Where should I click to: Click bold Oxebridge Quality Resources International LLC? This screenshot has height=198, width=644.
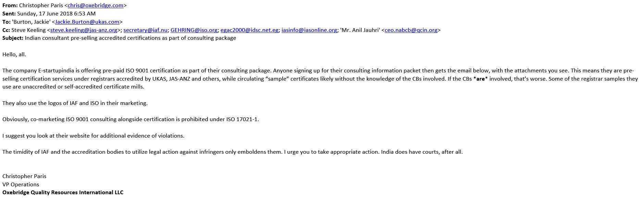[x=63, y=193]
